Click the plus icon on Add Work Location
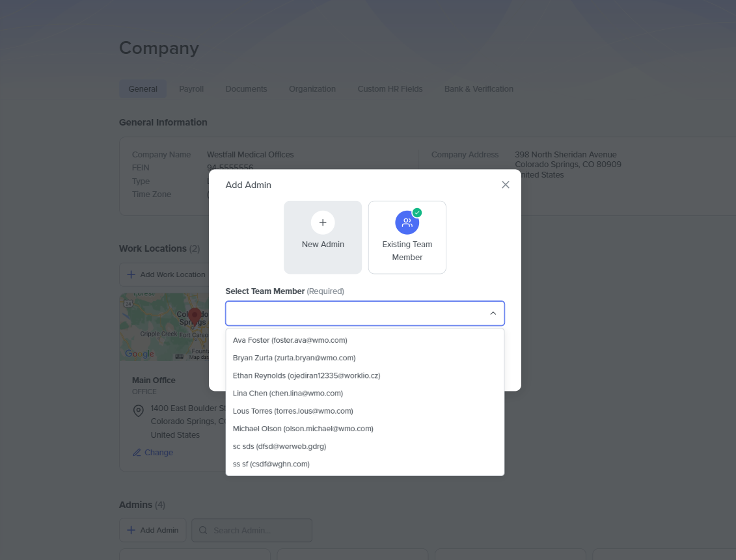This screenshot has height=560, width=736. tap(131, 274)
